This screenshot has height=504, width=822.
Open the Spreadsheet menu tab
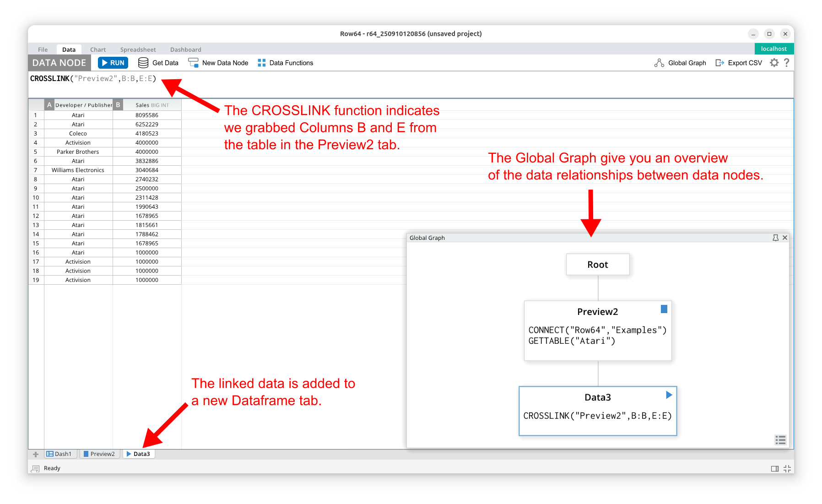click(x=138, y=49)
